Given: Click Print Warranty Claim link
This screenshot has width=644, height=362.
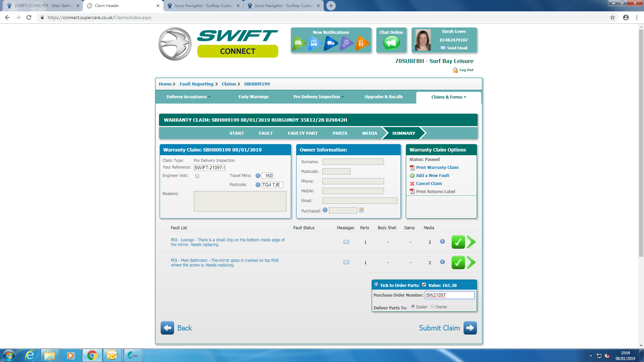Looking at the screenshot, I should click(437, 168).
